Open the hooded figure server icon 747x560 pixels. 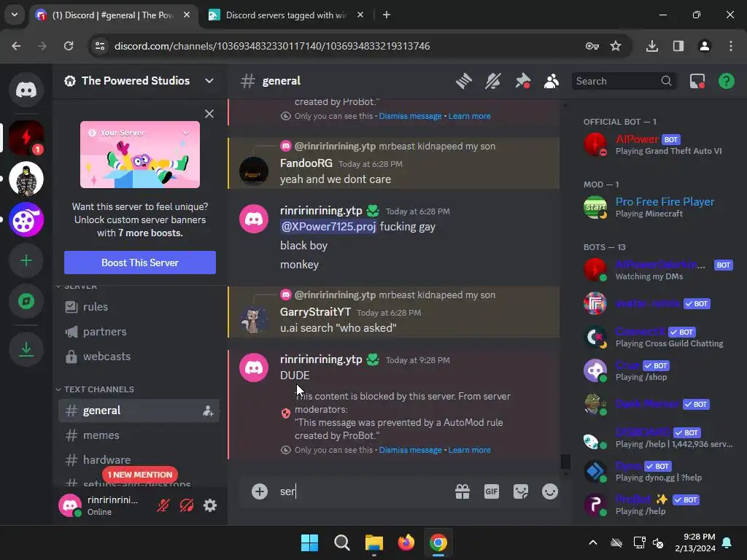click(26, 179)
